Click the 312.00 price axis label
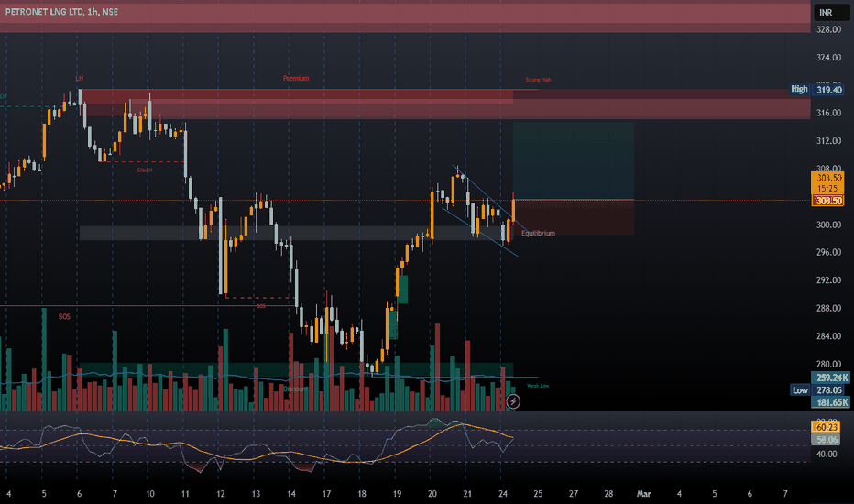This screenshot has width=854, height=504. click(x=828, y=140)
